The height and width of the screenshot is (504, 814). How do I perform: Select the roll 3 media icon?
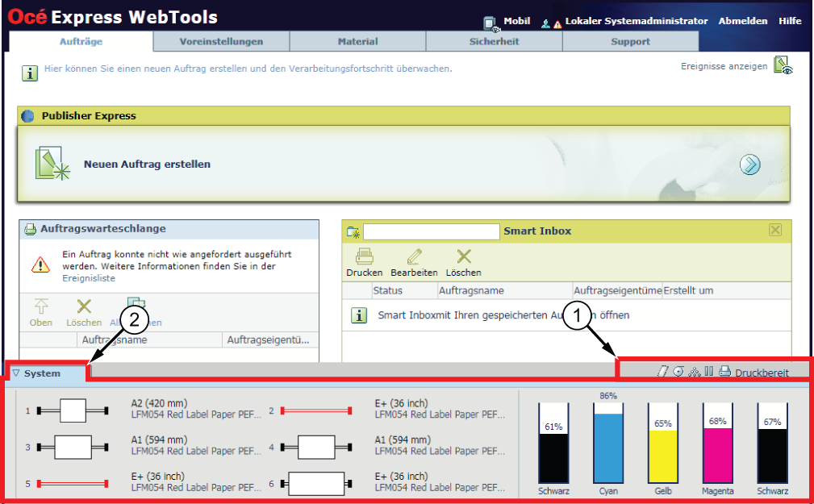point(73,447)
